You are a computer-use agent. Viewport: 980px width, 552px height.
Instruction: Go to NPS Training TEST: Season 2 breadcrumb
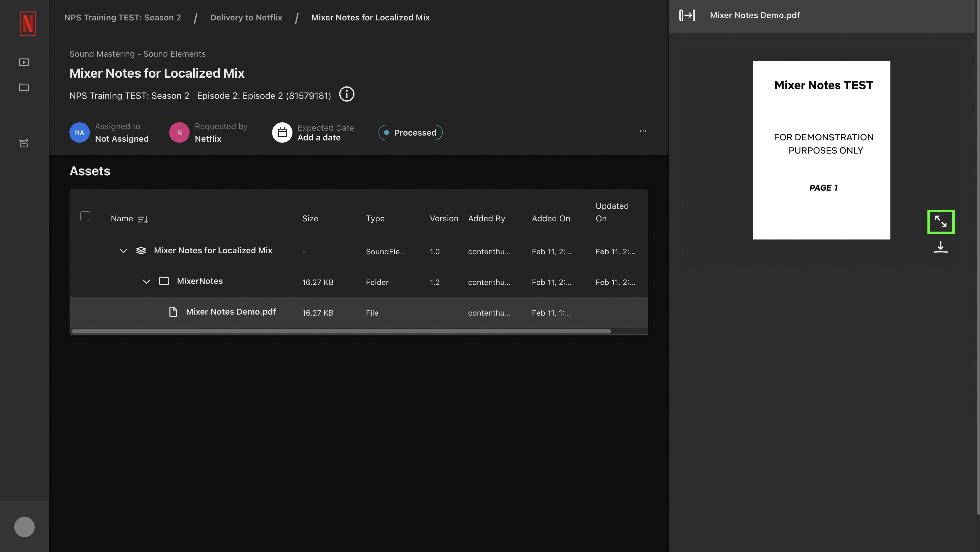(x=122, y=18)
